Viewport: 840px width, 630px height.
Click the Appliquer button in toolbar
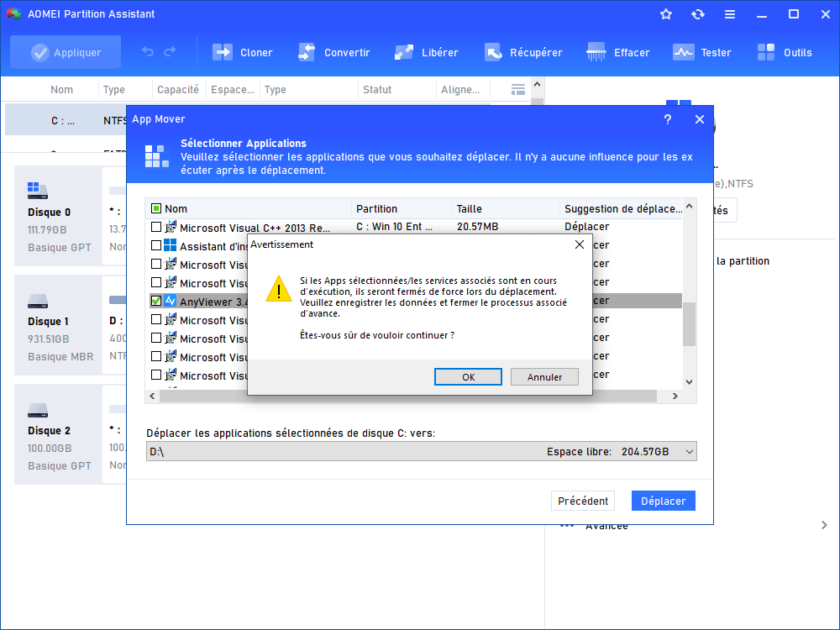66,52
